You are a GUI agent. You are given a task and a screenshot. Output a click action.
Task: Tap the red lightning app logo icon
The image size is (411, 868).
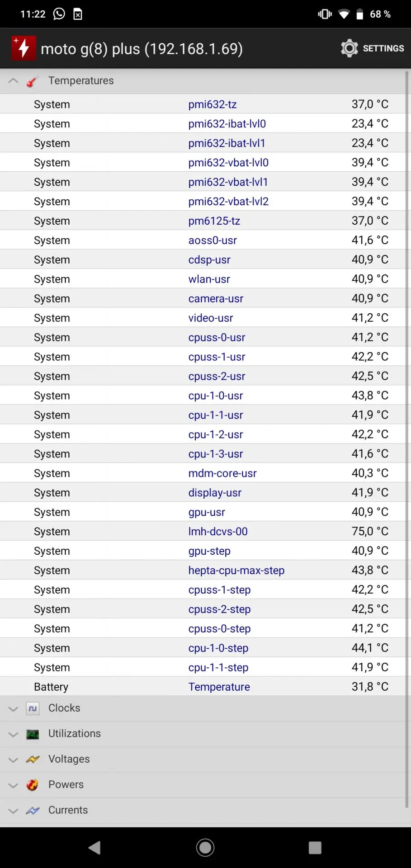[24, 48]
